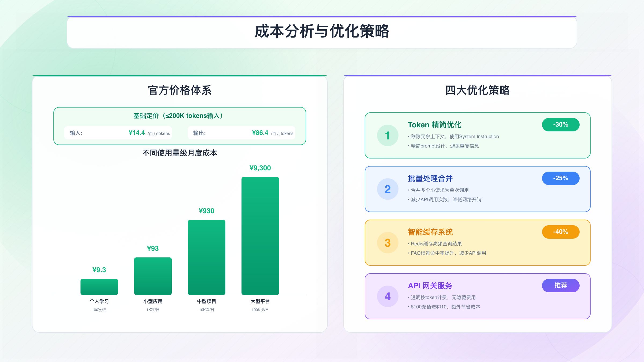Click the 成本分析与优化策略 title banner
Image resolution: width=644 pixels, height=362 pixels.
click(x=322, y=32)
